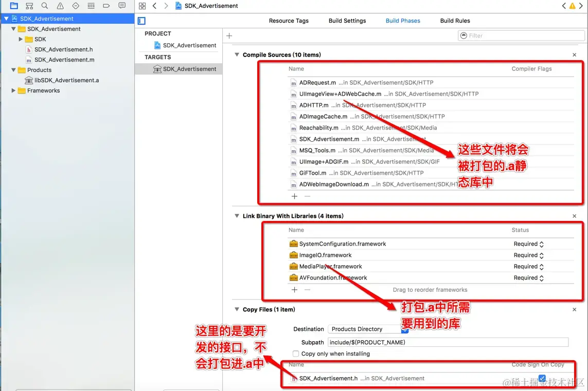
Task: Add a framework in Link Binary
Action: click(x=294, y=289)
